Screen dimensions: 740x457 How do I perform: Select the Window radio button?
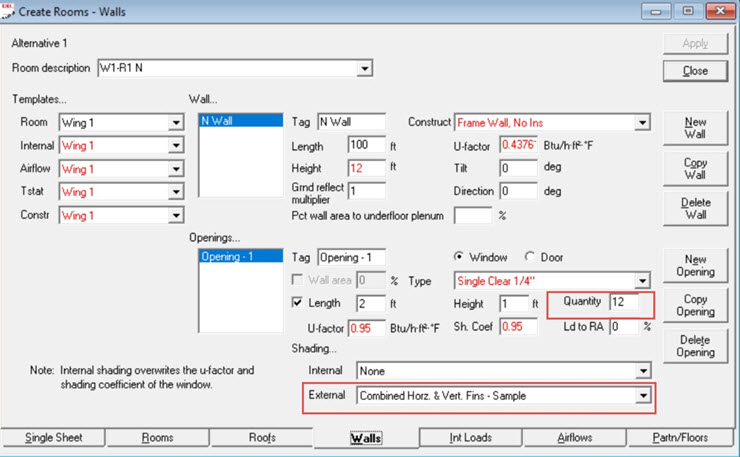(458, 256)
